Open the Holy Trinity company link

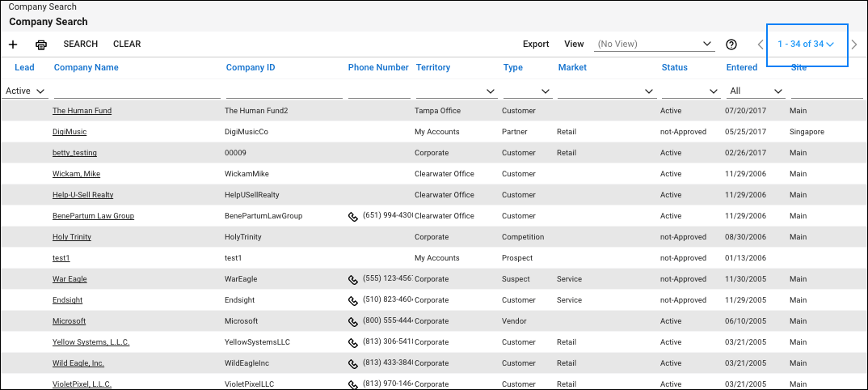pos(72,237)
